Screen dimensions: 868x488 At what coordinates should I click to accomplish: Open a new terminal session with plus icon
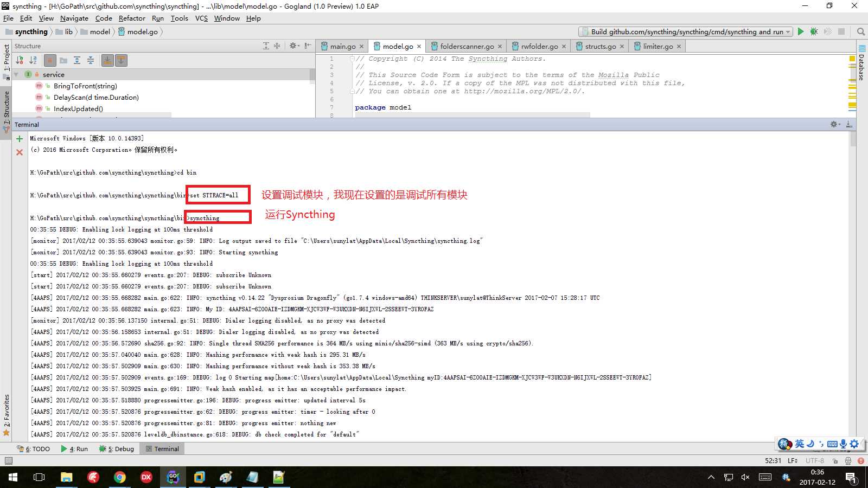click(x=20, y=139)
